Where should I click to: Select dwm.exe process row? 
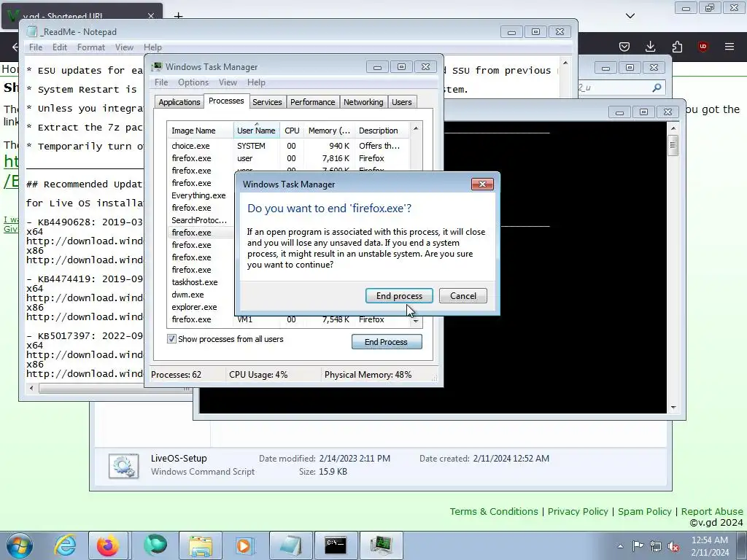[x=201, y=295]
